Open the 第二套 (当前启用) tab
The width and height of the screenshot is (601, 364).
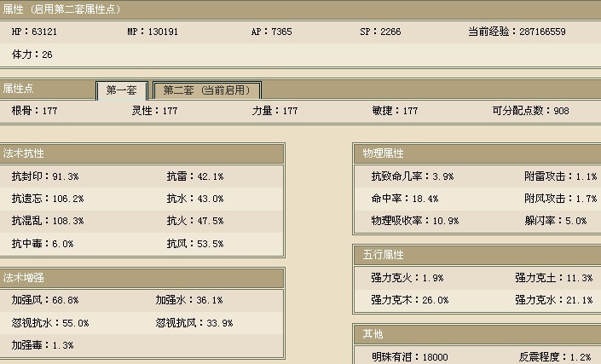click(206, 90)
